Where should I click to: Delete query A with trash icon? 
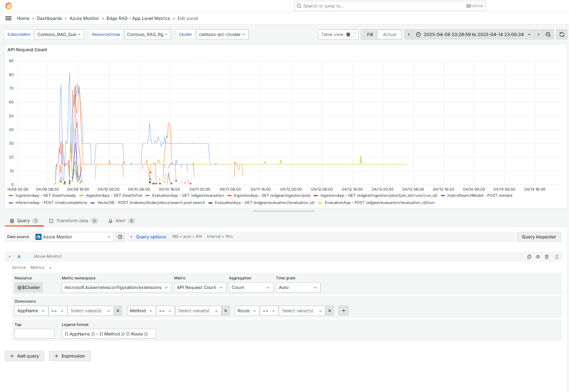point(547,257)
